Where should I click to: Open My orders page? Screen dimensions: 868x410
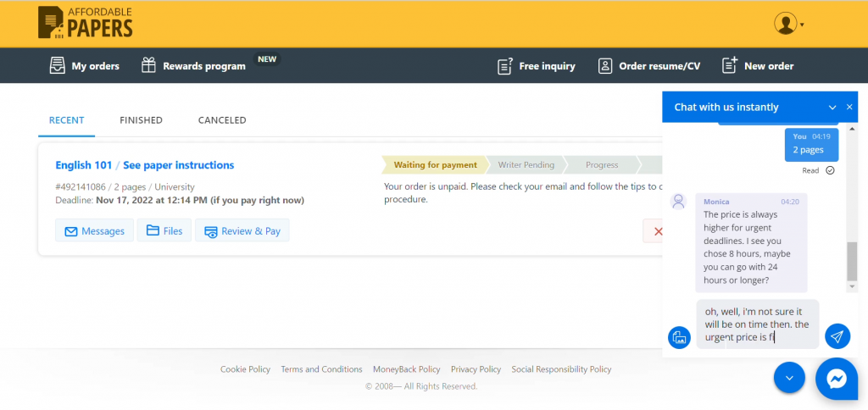click(x=84, y=66)
